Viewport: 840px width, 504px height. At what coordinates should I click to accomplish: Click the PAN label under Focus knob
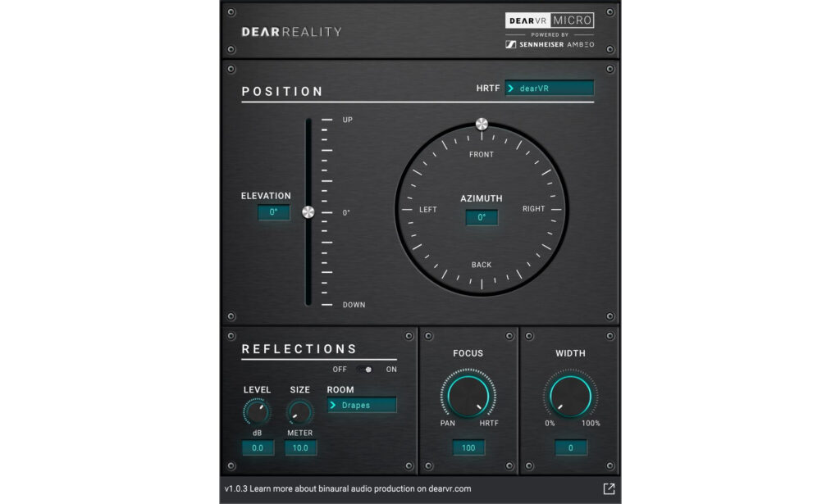coord(448,423)
